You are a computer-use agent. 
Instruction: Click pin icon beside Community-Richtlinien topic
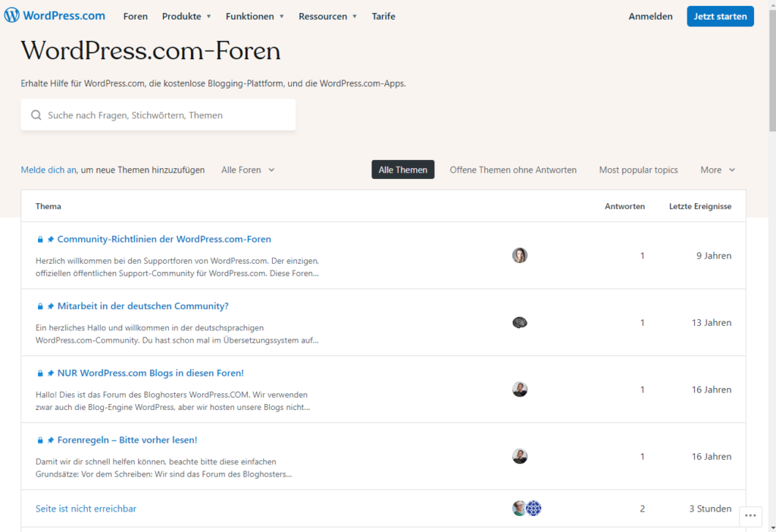51,239
